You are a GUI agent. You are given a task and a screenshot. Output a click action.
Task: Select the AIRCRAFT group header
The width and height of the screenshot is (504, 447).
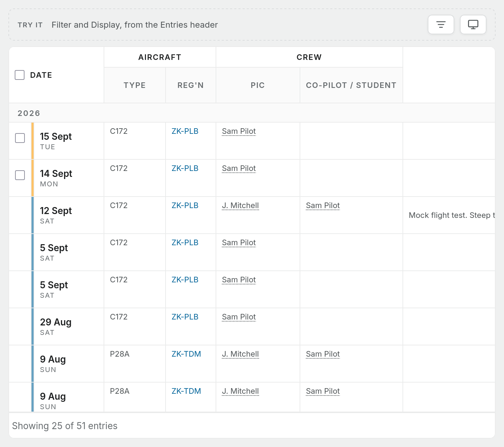pyautogui.click(x=160, y=57)
